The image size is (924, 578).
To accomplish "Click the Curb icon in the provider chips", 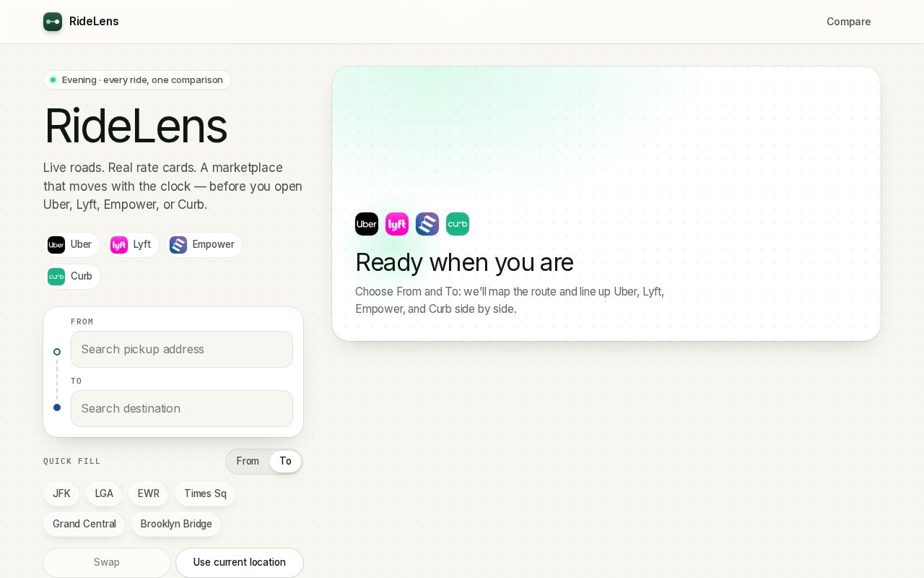I will click(56, 277).
